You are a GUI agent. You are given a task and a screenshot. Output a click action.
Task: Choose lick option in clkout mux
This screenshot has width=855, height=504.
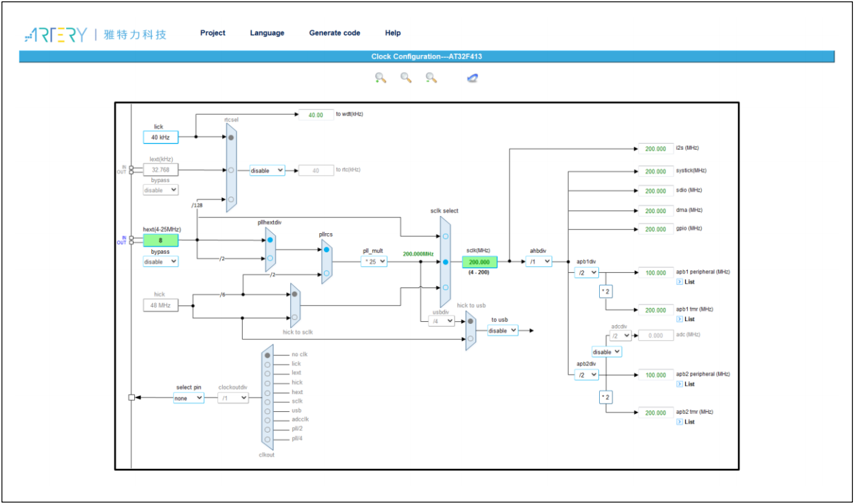point(268,364)
